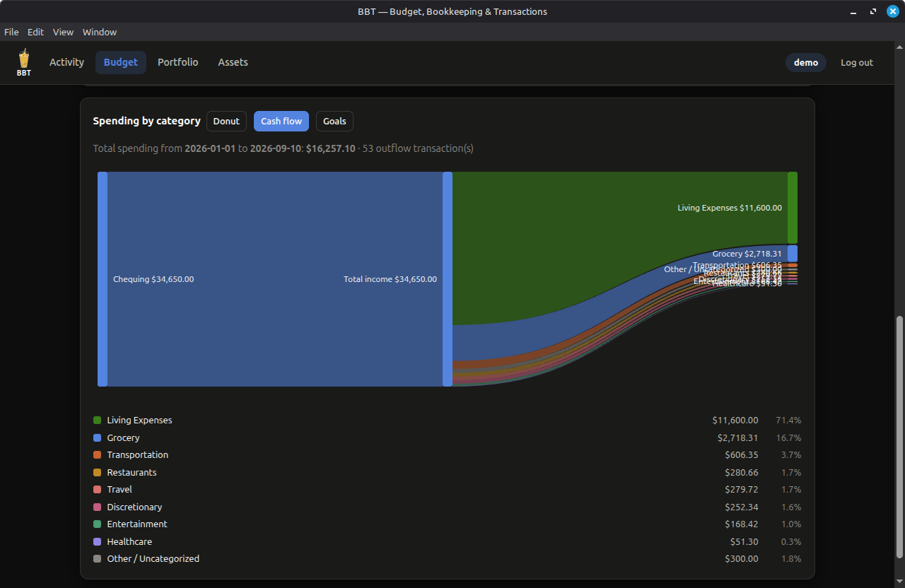905x588 pixels.
Task: Click the demo user badge
Action: coord(806,62)
